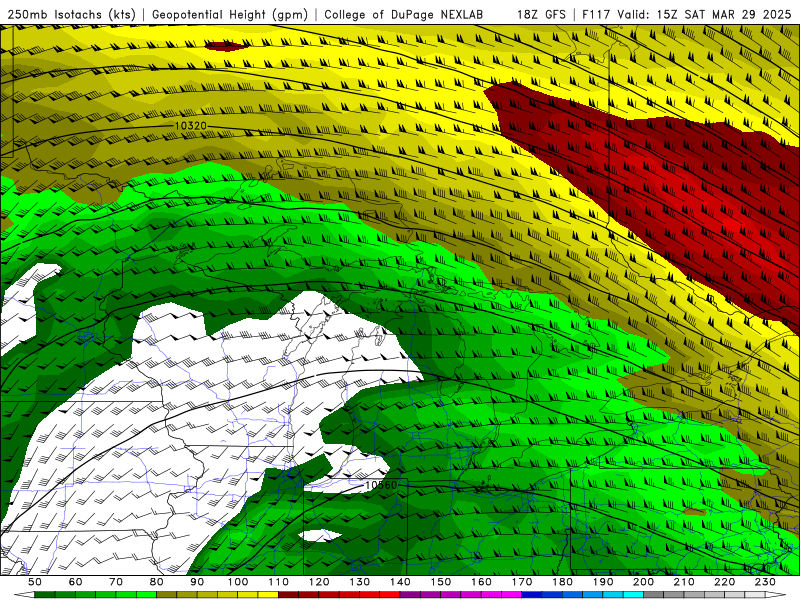Select the 210 legend label
The height and width of the screenshot is (600, 800).
point(684,582)
